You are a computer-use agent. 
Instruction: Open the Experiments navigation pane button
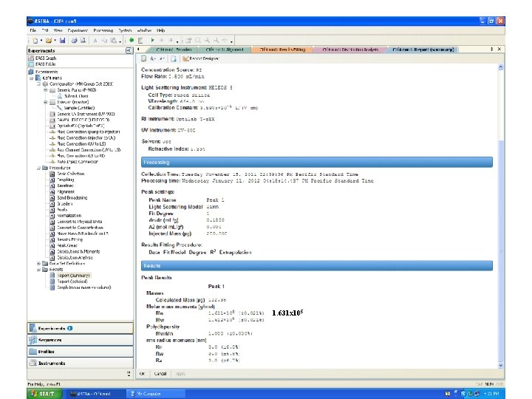point(80,328)
